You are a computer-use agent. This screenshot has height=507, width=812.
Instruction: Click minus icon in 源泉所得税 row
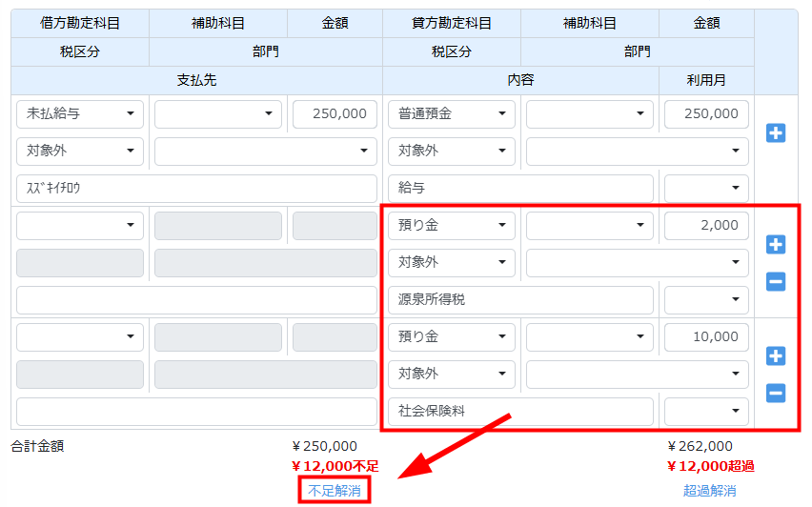(x=776, y=281)
